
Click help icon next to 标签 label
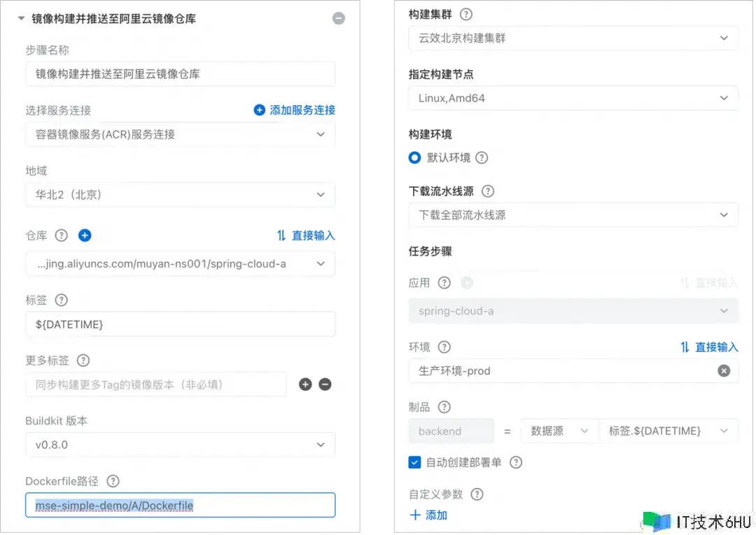point(61,300)
